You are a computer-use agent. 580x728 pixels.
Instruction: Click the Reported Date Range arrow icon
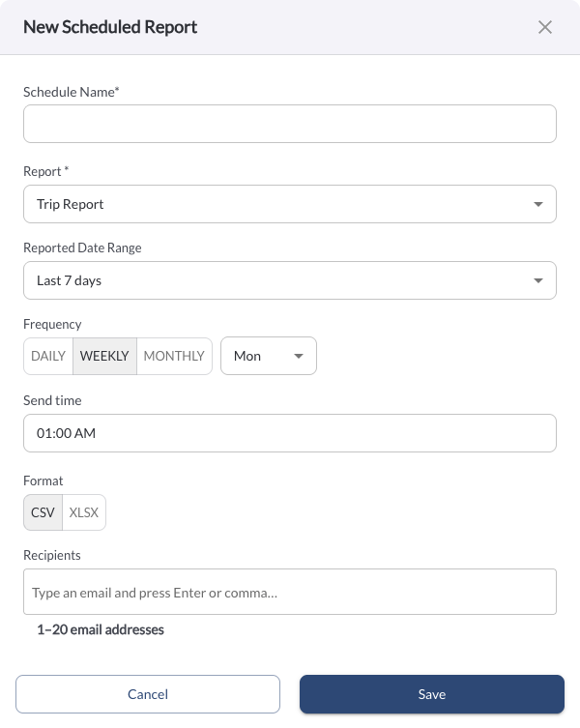click(x=538, y=280)
